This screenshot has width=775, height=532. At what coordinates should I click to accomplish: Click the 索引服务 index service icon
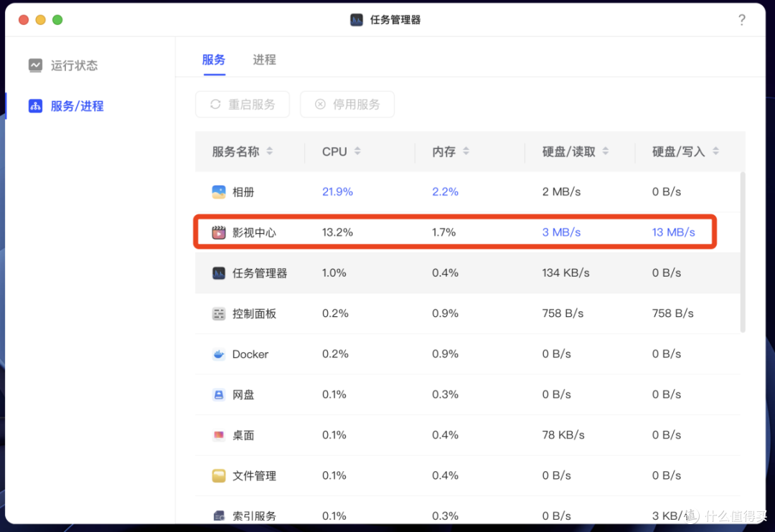[x=218, y=516]
